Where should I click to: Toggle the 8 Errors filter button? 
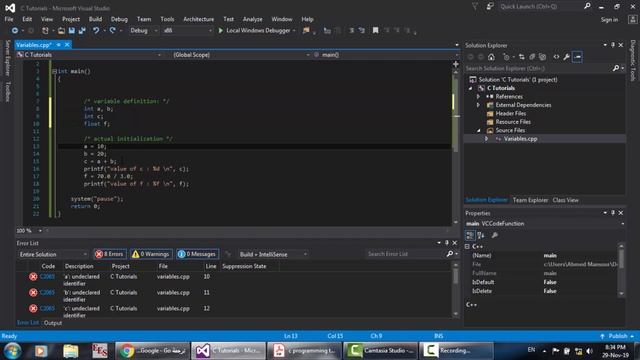point(110,254)
